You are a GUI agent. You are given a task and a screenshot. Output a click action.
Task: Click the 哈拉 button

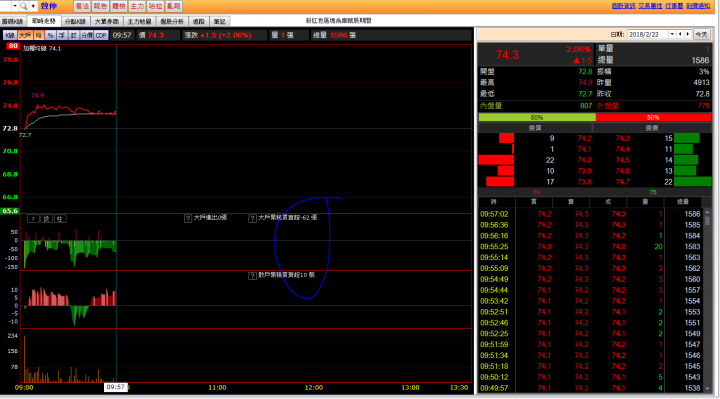point(155,6)
